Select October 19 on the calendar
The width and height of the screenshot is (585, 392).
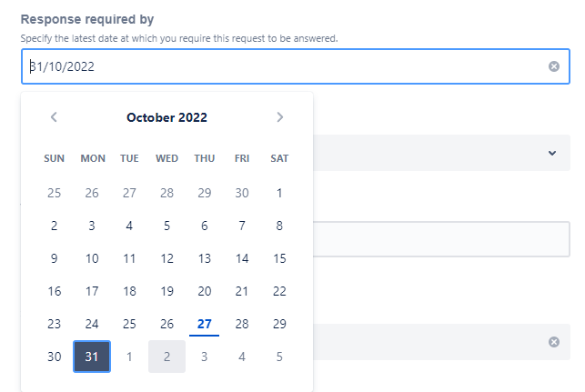click(x=166, y=291)
